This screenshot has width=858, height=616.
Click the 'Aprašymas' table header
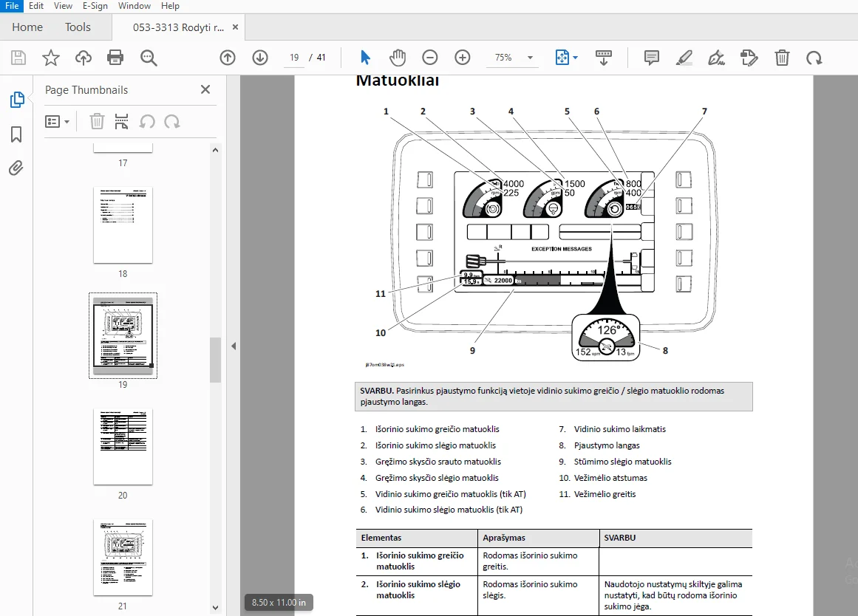pos(504,538)
